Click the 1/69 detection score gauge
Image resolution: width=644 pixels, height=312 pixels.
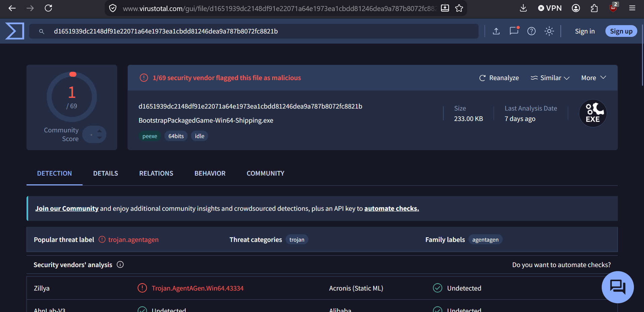[x=72, y=97]
